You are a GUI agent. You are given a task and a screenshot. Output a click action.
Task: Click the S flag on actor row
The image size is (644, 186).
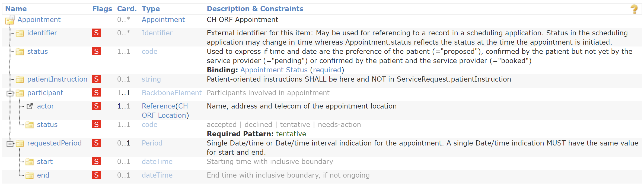point(96,106)
